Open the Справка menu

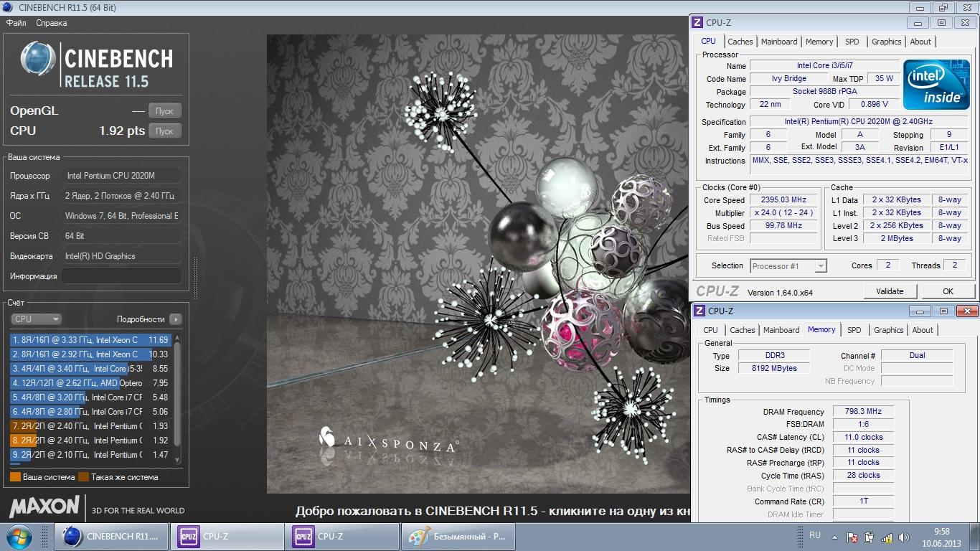click(51, 23)
